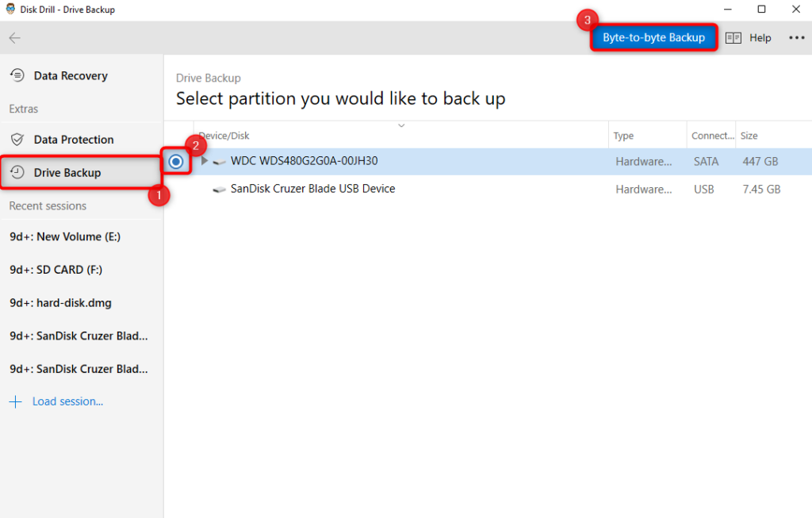812x518 pixels.
Task: Select the Data Recovery sidebar icon
Action: (x=17, y=75)
